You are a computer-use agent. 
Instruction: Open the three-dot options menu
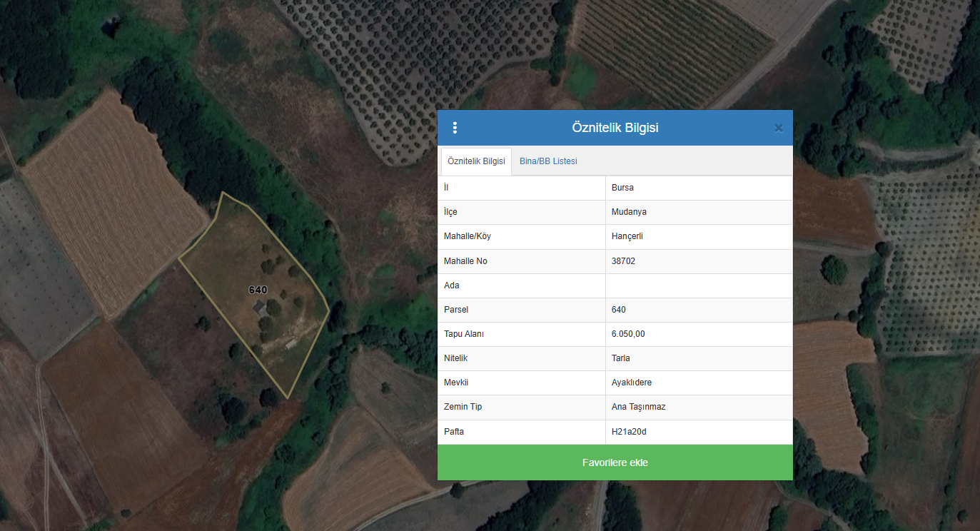click(455, 128)
